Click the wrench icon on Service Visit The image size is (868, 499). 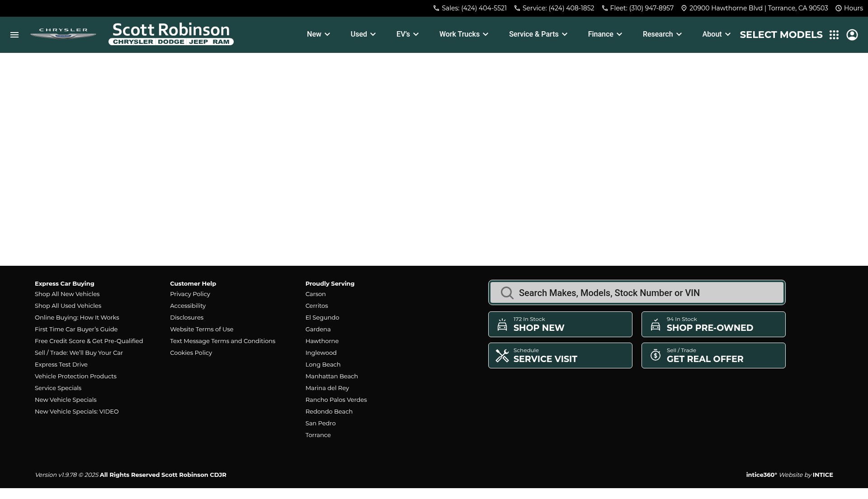click(x=502, y=356)
